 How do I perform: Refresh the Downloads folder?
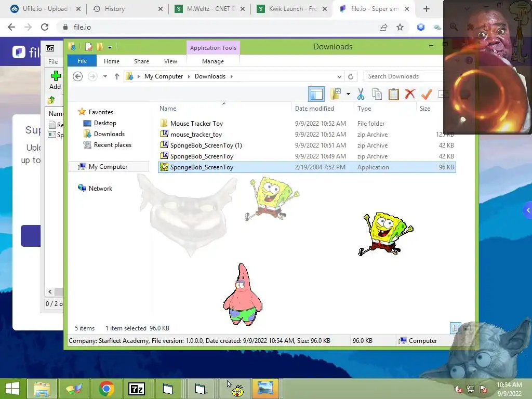(351, 76)
